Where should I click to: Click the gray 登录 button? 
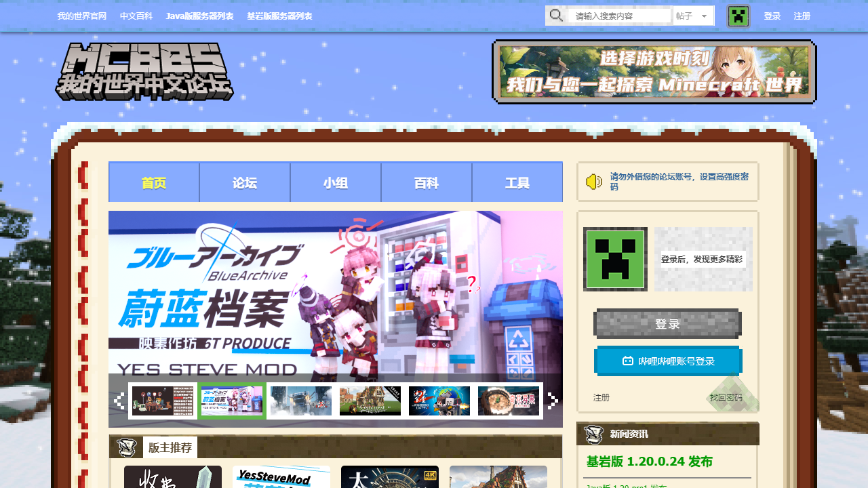point(667,324)
